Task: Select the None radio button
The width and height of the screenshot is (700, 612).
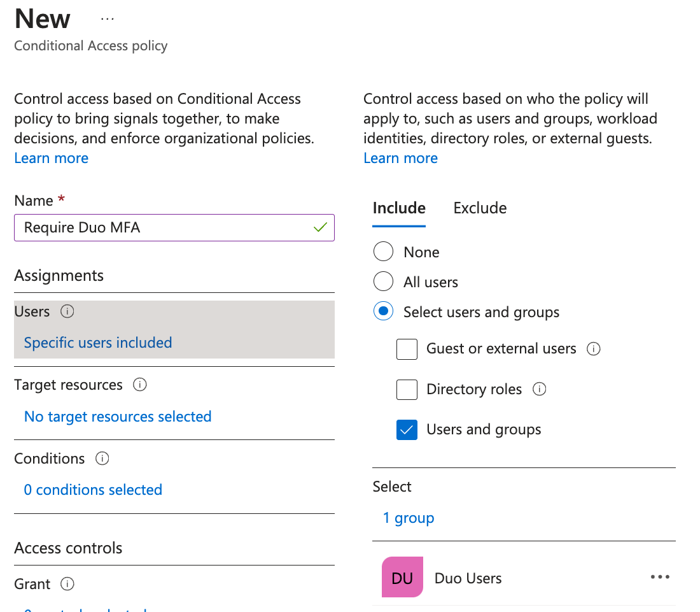Action: [383, 252]
